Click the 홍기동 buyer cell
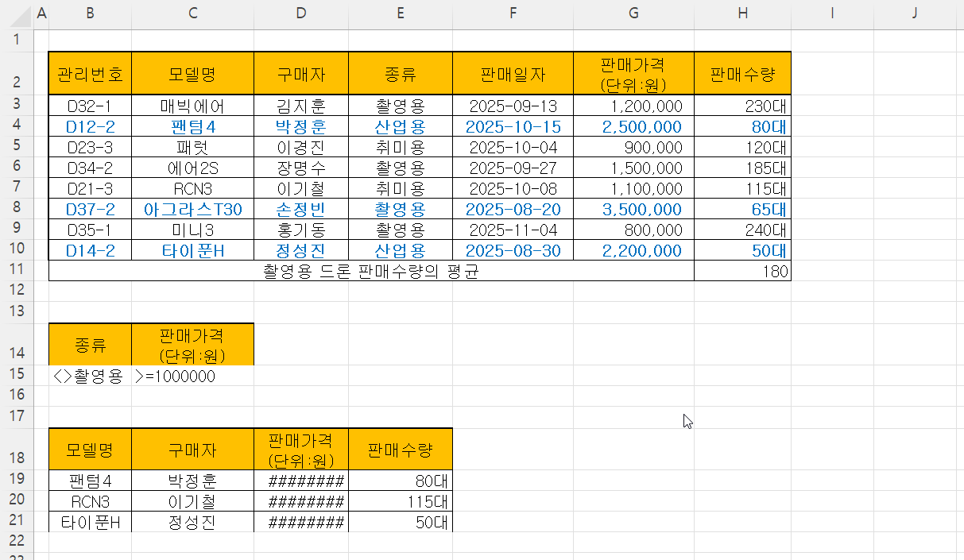Screen dimensions: 964x560 [x=300, y=229]
